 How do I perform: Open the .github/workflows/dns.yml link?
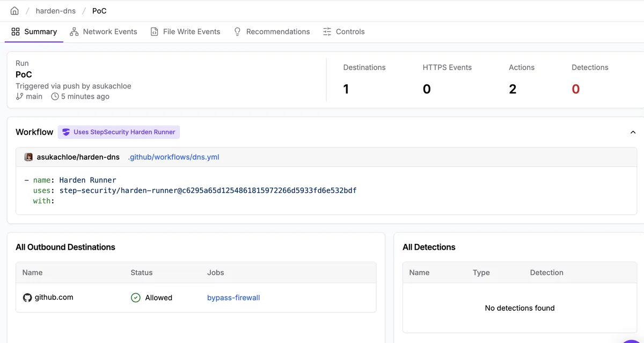pyautogui.click(x=173, y=157)
